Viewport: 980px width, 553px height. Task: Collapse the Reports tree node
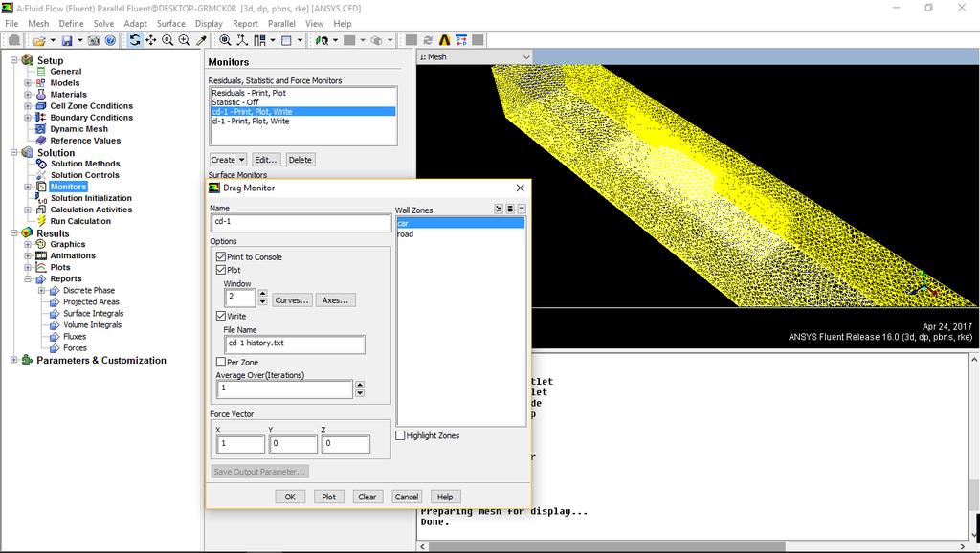(x=28, y=278)
